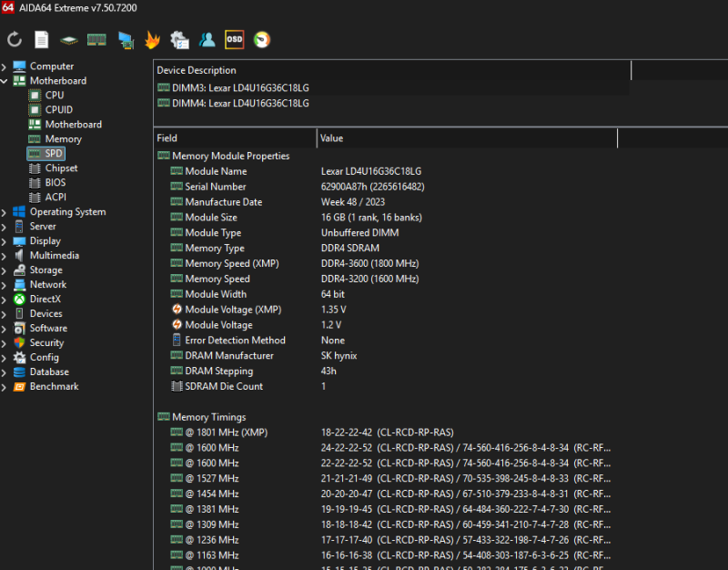
Task: Click the Benchmark category icon
Action: [19, 386]
